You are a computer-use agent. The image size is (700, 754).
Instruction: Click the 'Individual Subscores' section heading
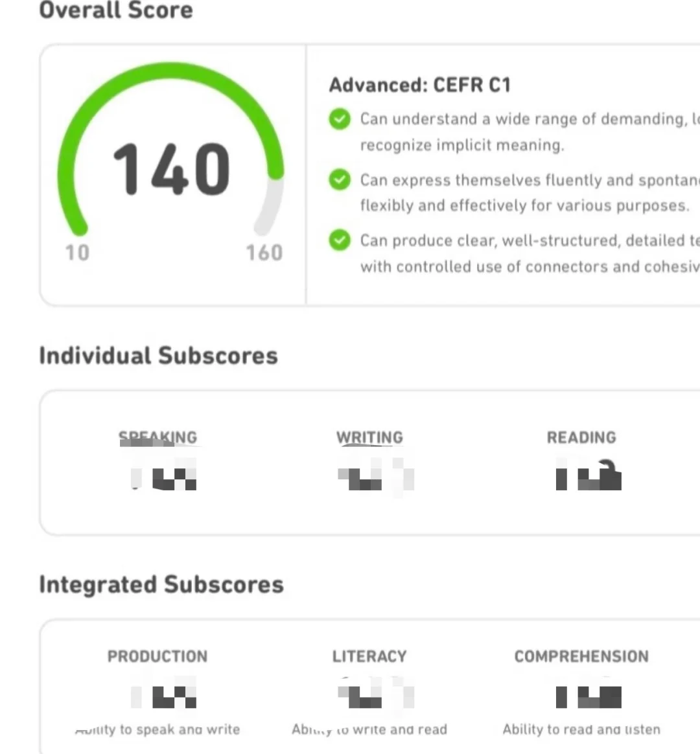(158, 356)
